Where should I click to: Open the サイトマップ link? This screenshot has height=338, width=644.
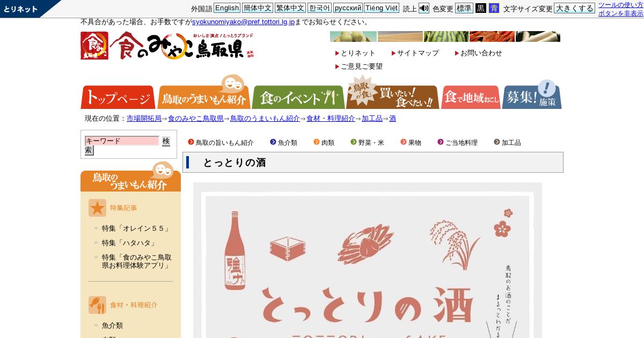[x=418, y=53]
